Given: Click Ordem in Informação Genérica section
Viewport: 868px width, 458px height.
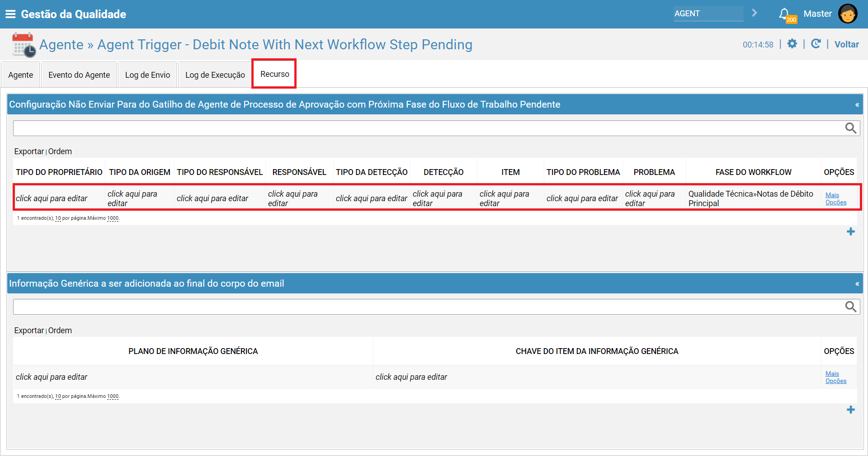Looking at the screenshot, I should [x=60, y=331].
